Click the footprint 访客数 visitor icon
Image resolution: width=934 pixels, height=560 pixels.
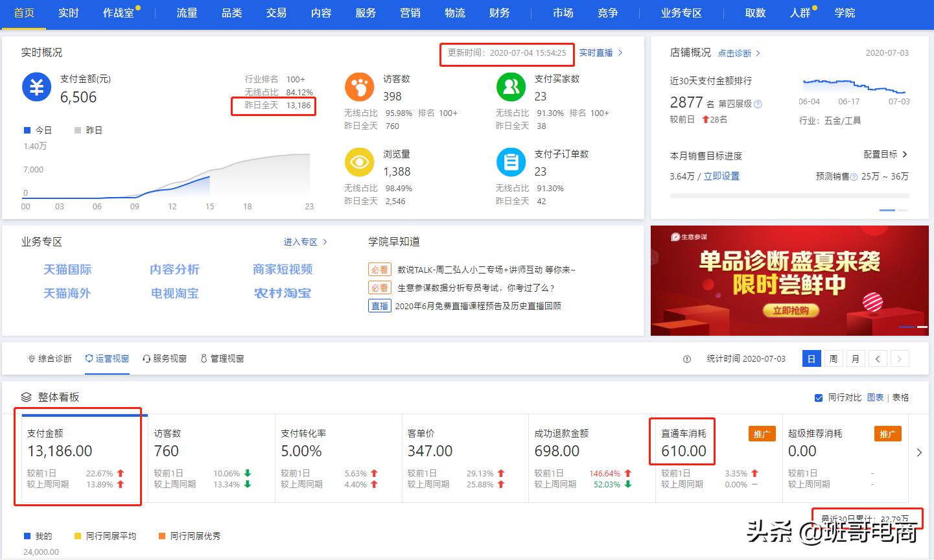[x=360, y=86]
